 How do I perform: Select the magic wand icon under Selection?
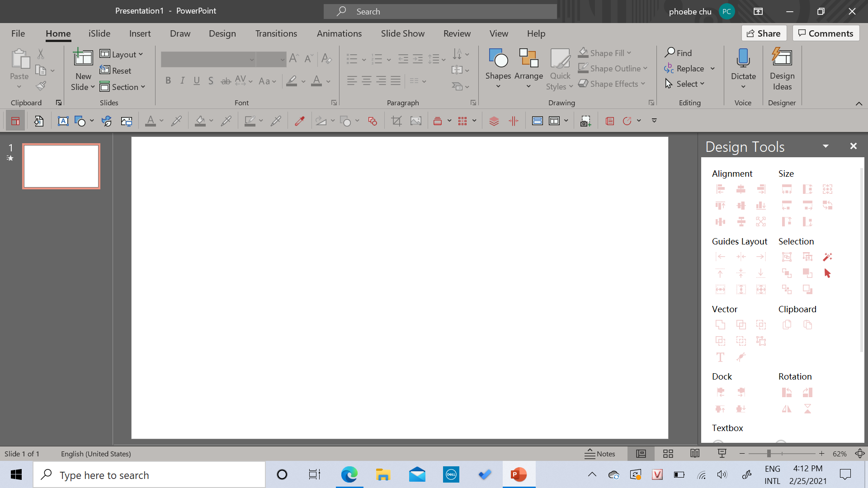pyautogui.click(x=828, y=257)
